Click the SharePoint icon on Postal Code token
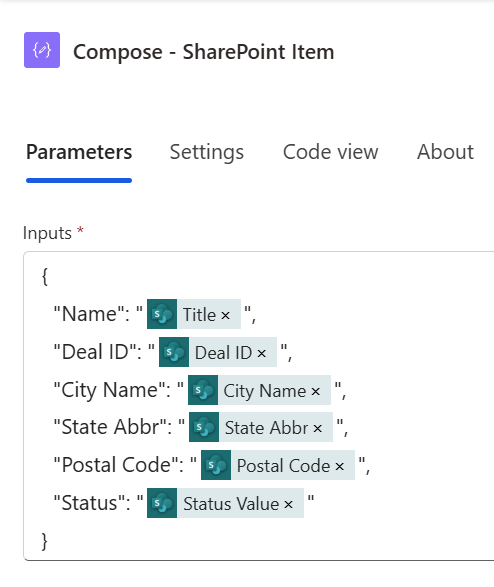 [216, 465]
